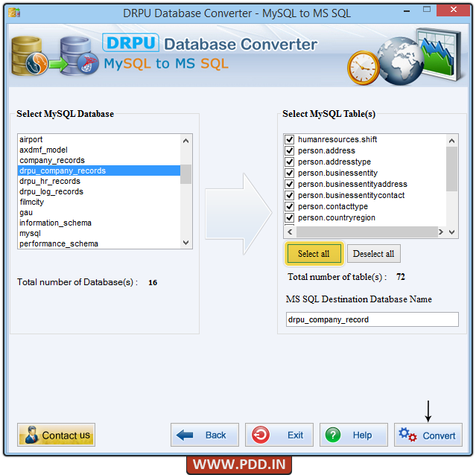The height and width of the screenshot is (475, 476).
Task: Close the DRPU Database Converter window
Action: (454, 10)
